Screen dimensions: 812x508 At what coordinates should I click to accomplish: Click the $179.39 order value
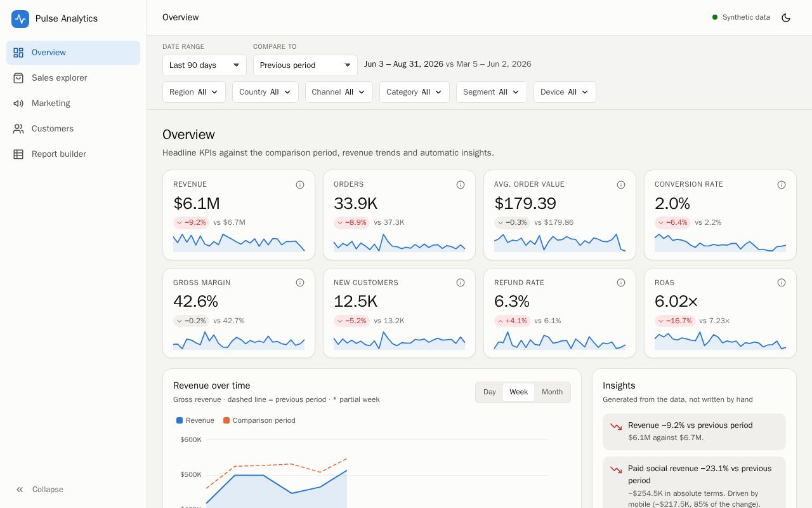tap(525, 204)
